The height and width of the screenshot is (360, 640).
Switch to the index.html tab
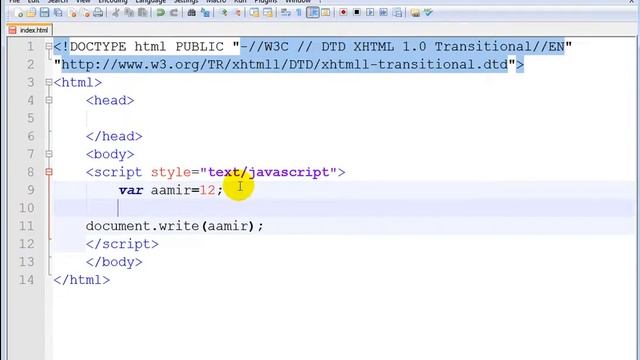point(29,30)
